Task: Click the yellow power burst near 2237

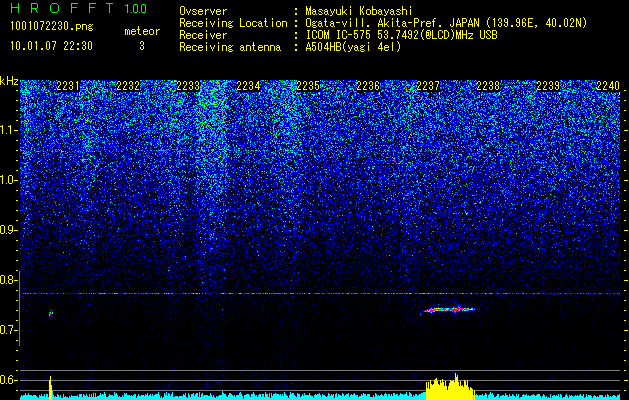Action: [450, 387]
